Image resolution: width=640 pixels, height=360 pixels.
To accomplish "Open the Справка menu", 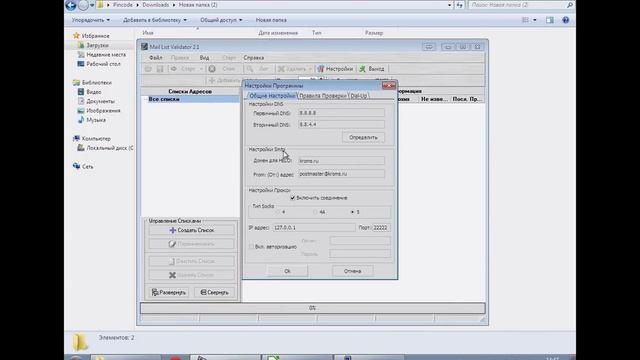I will click(x=253, y=58).
